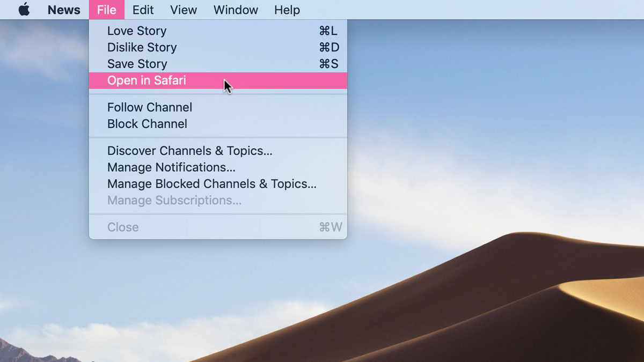Select Block Channel from the menu
This screenshot has height=362, width=644.
218,124
